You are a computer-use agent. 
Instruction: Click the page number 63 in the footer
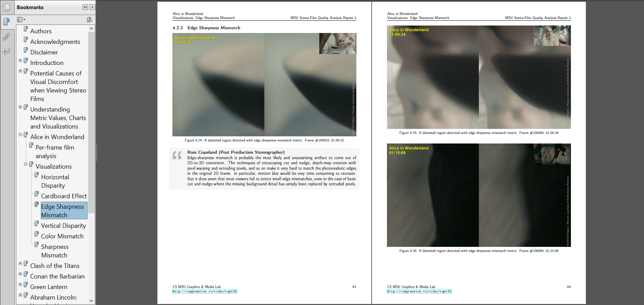[x=354, y=287]
